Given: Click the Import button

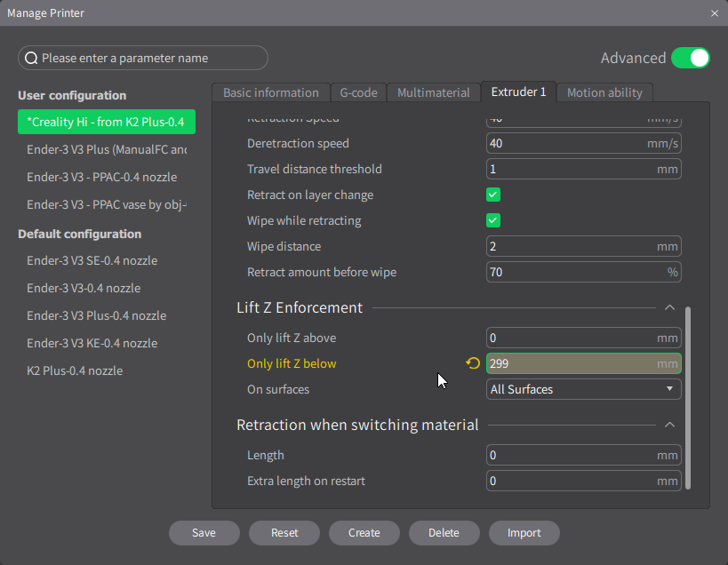Looking at the screenshot, I should coord(524,533).
